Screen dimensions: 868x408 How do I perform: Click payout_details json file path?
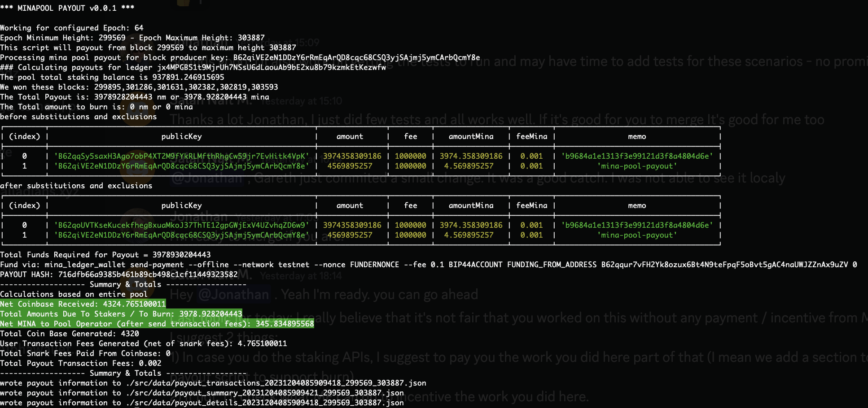tap(265, 403)
